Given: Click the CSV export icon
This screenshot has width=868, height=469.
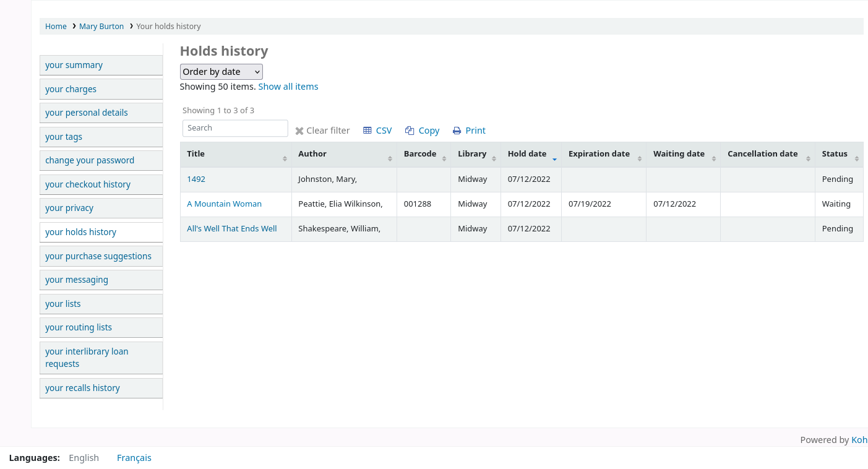Looking at the screenshot, I should click(x=367, y=131).
